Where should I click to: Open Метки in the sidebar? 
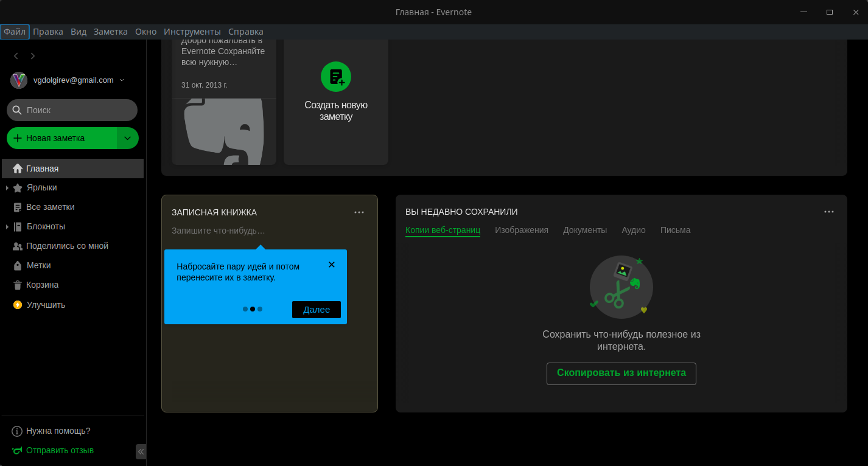[x=39, y=266]
